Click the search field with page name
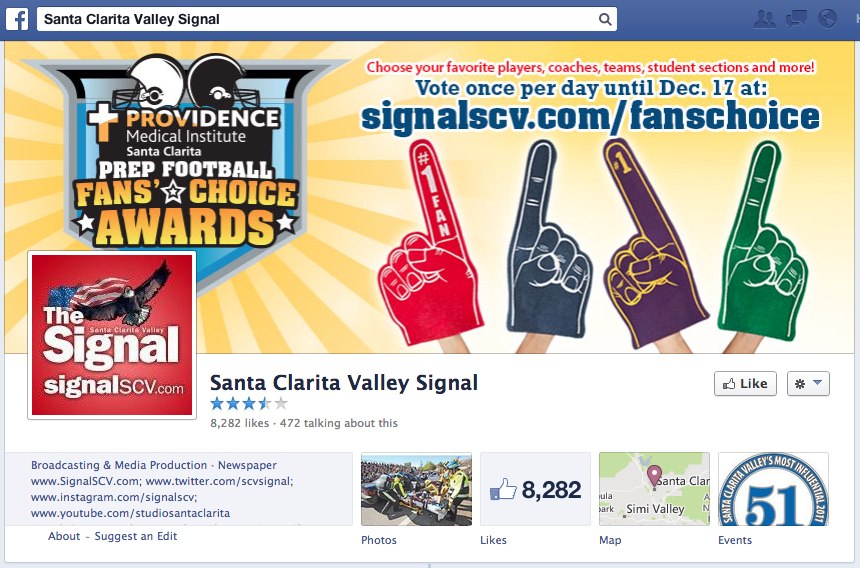The image size is (860, 568). 327,19
